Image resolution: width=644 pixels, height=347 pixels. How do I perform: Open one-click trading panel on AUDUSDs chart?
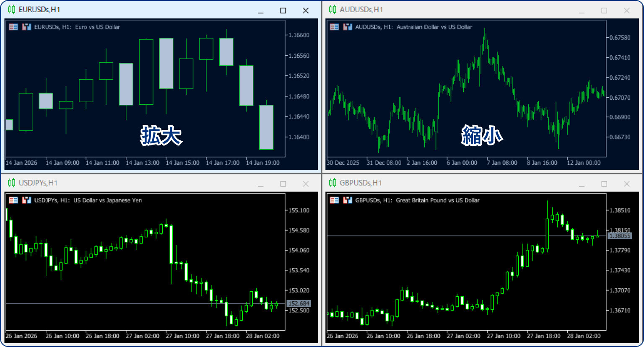pyautogui.click(x=334, y=27)
